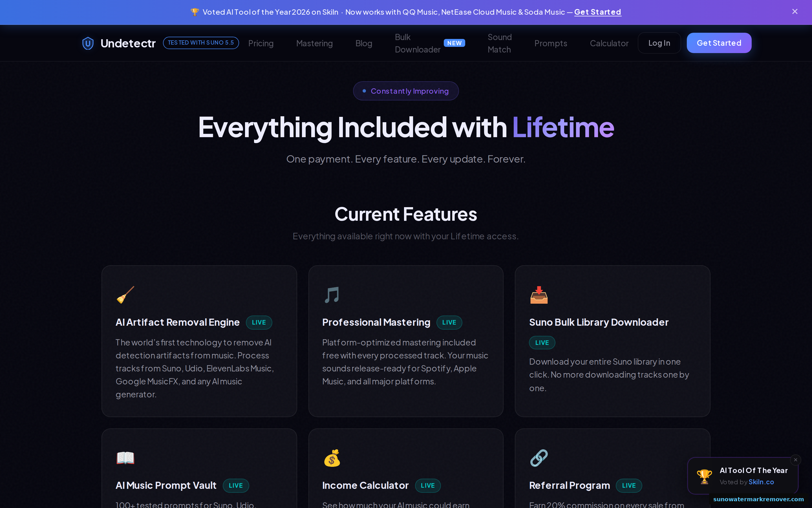This screenshot has height=508, width=812.
Task: Click 'Everything available right now' subtitle
Action: pyautogui.click(x=406, y=236)
